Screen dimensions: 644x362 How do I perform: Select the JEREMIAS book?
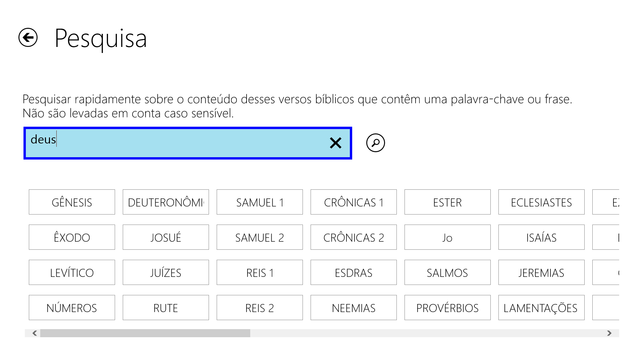[x=541, y=273]
